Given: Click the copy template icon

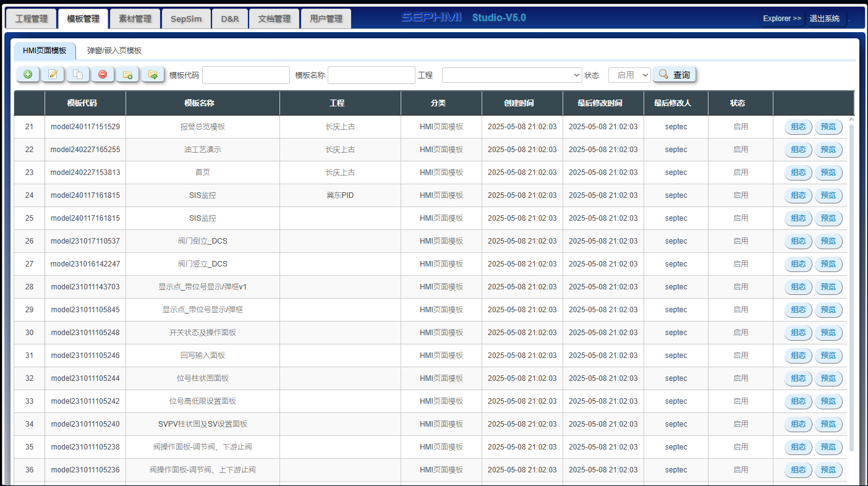Looking at the screenshot, I should click(78, 75).
